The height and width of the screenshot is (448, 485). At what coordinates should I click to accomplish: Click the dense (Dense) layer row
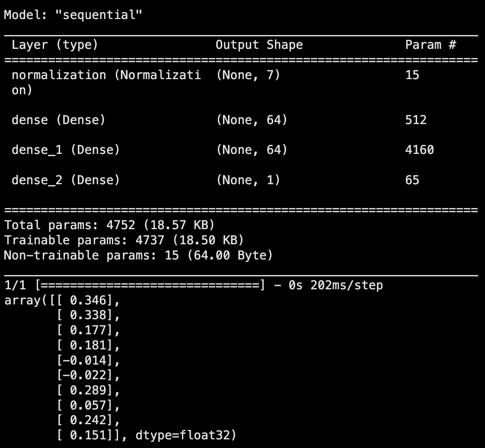pyautogui.click(x=58, y=120)
